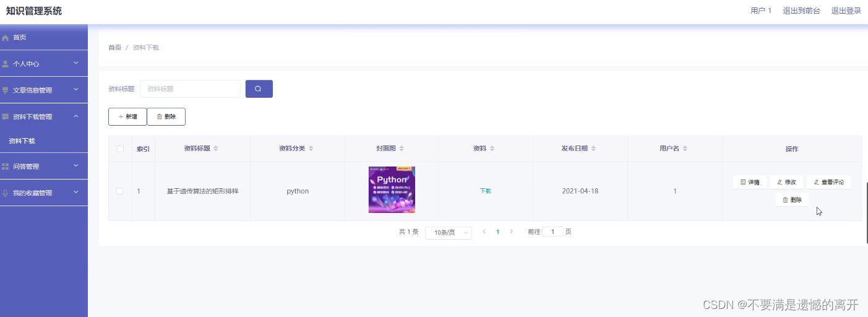Click page number 1 in pagination
This screenshot has width=868, height=317.
pyautogui.click(x=497, y=232)
